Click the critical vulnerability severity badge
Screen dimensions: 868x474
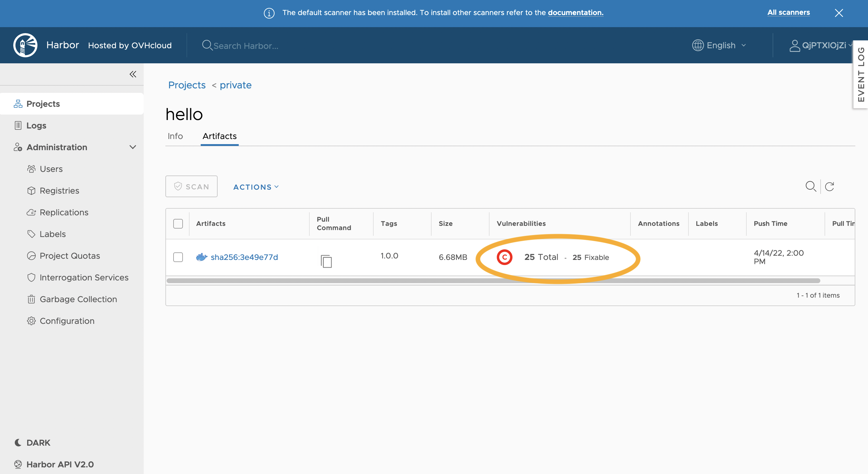click(x=504, y=257)
